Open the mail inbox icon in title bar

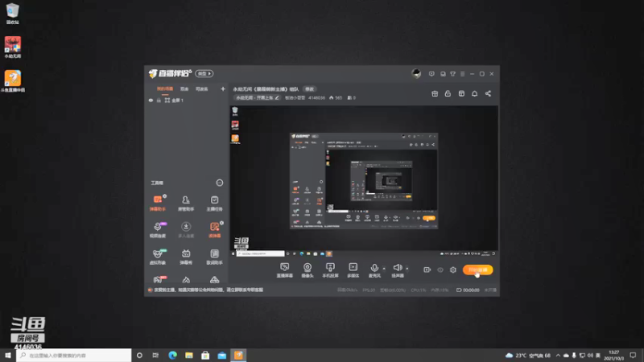443,74
